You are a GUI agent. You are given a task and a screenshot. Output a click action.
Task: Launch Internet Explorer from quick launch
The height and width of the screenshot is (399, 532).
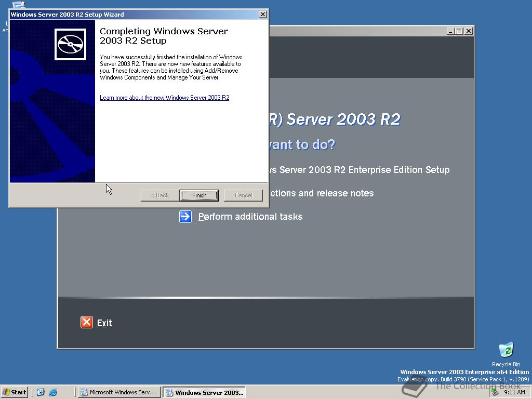pos(53,392)
